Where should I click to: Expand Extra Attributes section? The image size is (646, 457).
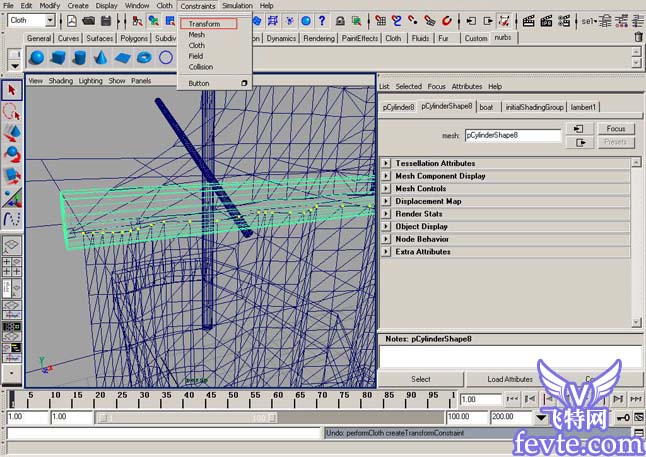click(x=386, y=252)
